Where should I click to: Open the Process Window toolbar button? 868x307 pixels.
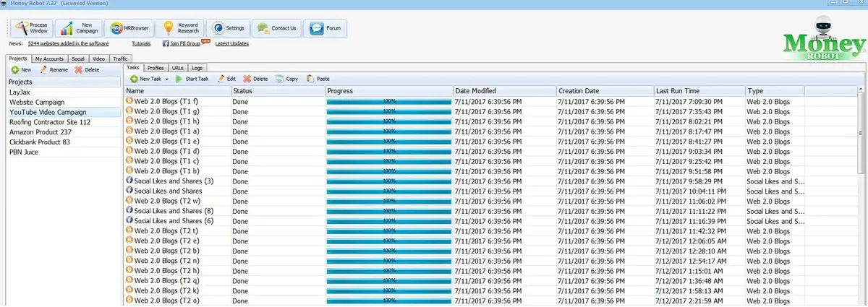pyautogui.click(x=31, y=28)
